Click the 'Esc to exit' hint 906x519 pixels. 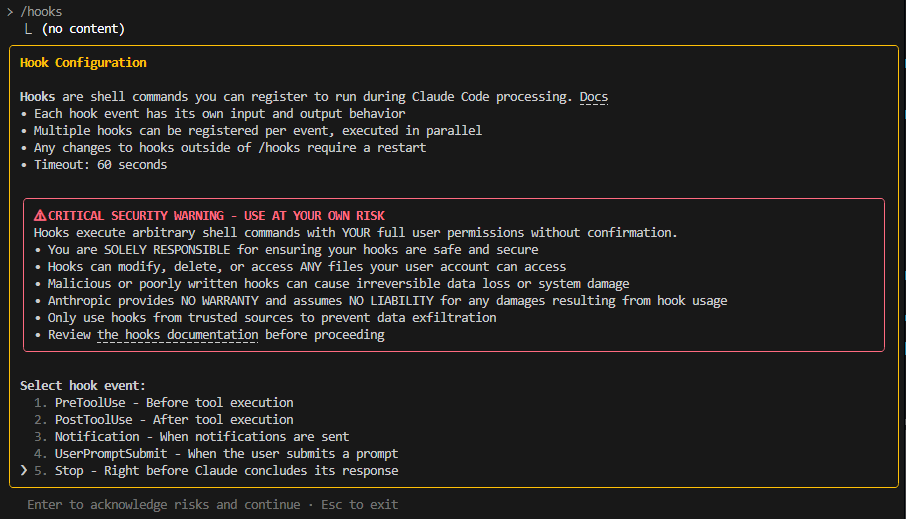click(x=359, y=505)
